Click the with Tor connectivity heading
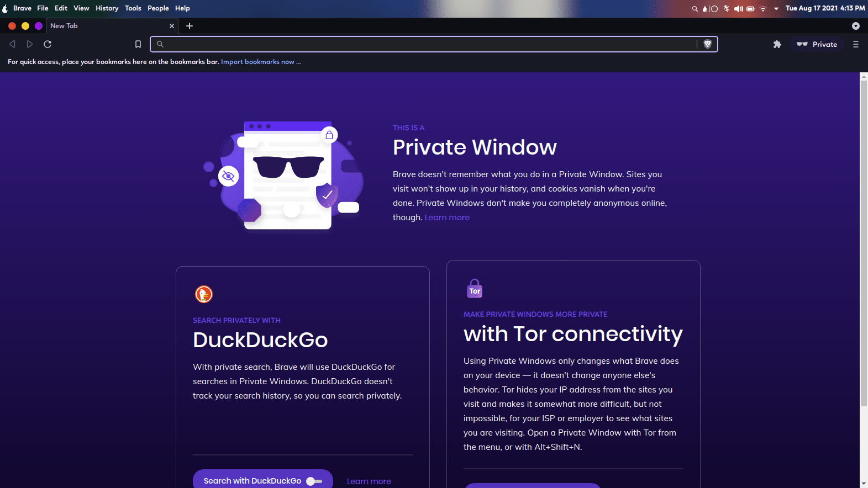 click(573, 334)
